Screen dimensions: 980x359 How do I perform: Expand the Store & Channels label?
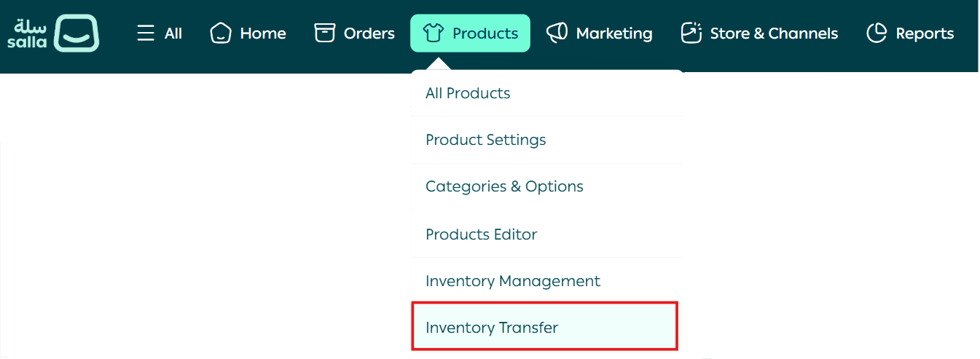774,33
